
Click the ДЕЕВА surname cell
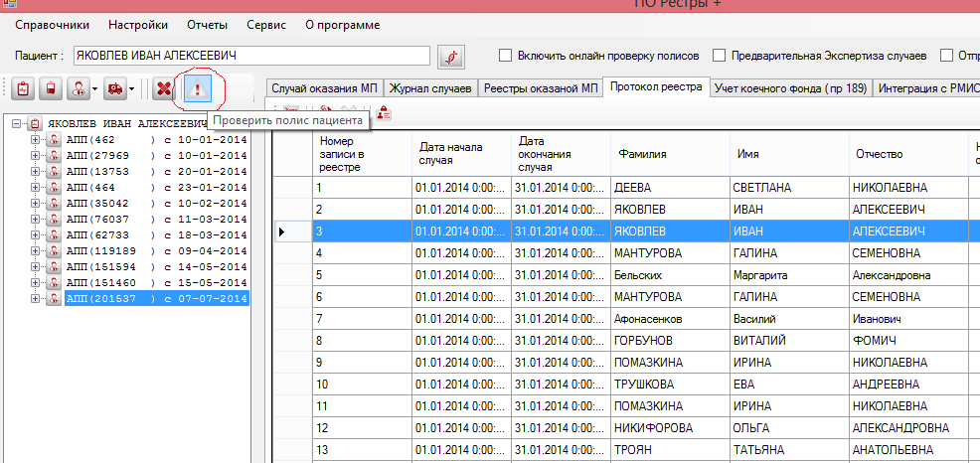pos(669,188)
